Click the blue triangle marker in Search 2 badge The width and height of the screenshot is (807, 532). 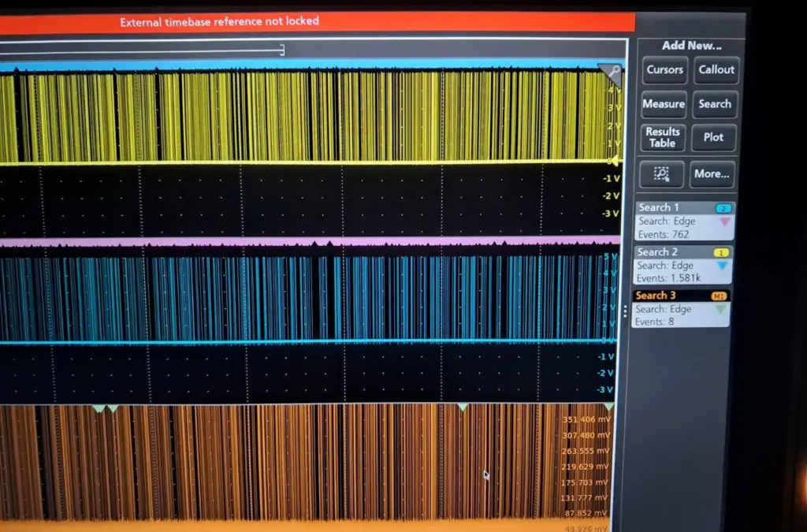[723, 266]
